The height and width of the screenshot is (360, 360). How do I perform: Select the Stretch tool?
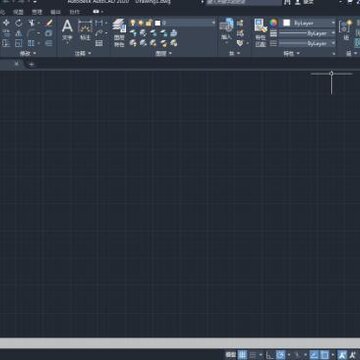point(6,43)
